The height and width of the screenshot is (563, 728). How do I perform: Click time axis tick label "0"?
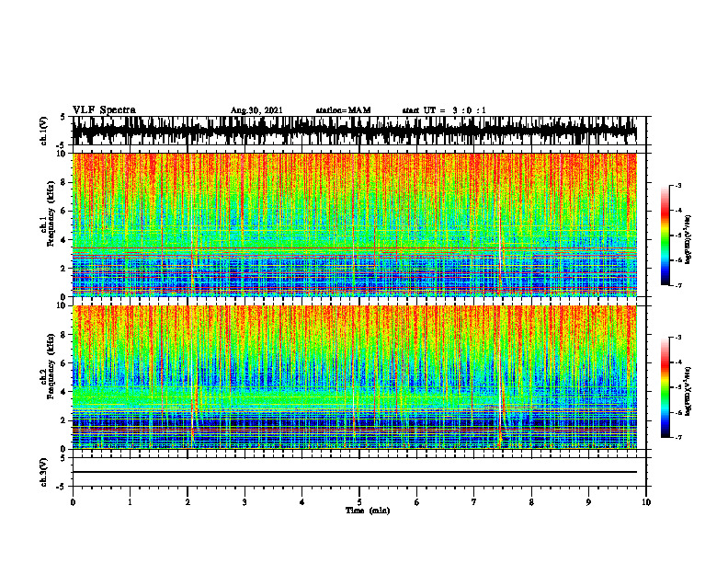coord(73,502)
